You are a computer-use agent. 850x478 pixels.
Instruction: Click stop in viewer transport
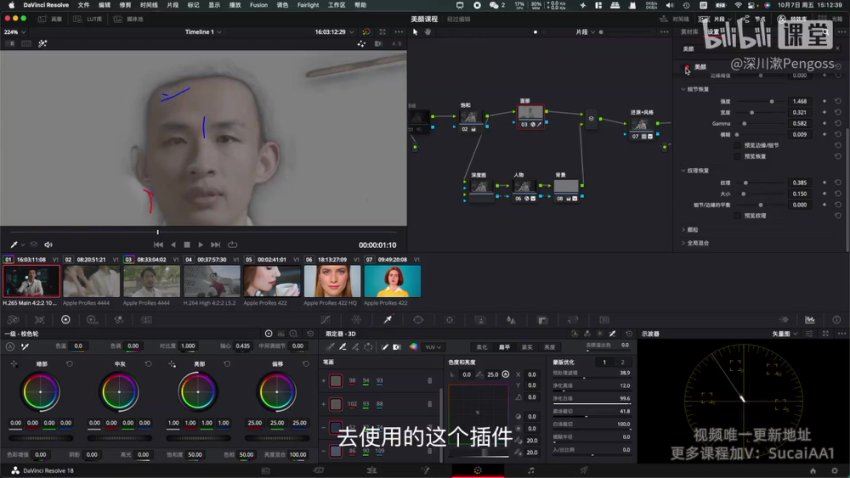click(x=187, y=245)
